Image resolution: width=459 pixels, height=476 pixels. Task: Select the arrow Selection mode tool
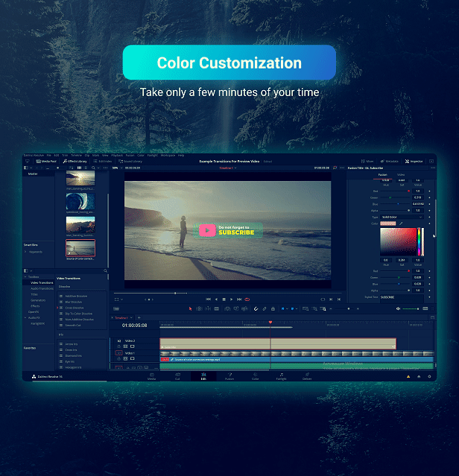190,308
